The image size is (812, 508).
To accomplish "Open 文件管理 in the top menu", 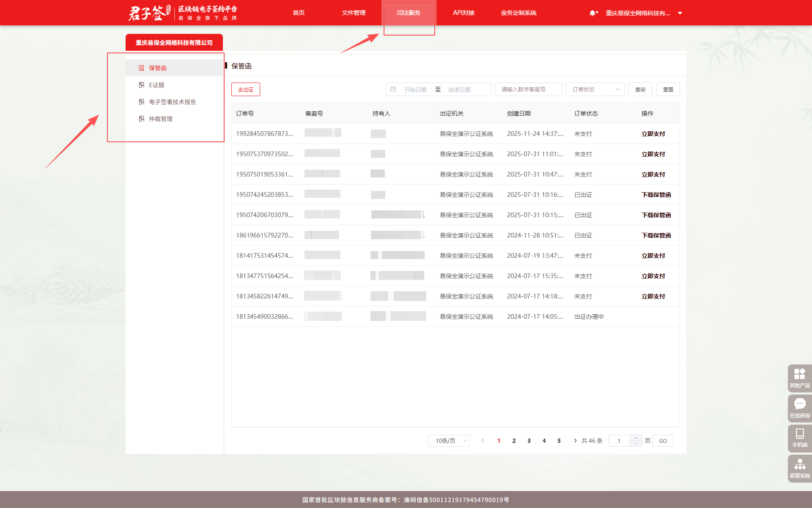I will tap(354, 13).
